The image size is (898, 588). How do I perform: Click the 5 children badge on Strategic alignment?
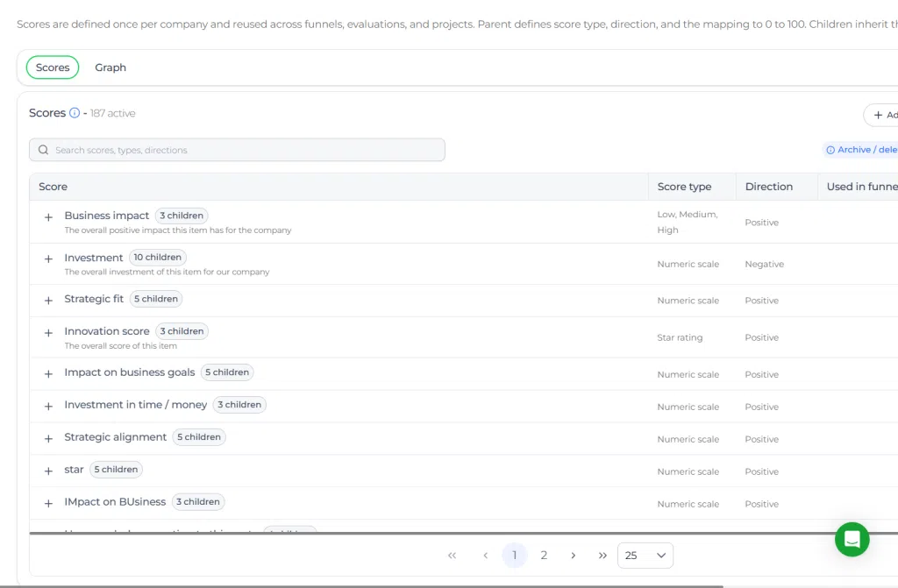[199, 437]
